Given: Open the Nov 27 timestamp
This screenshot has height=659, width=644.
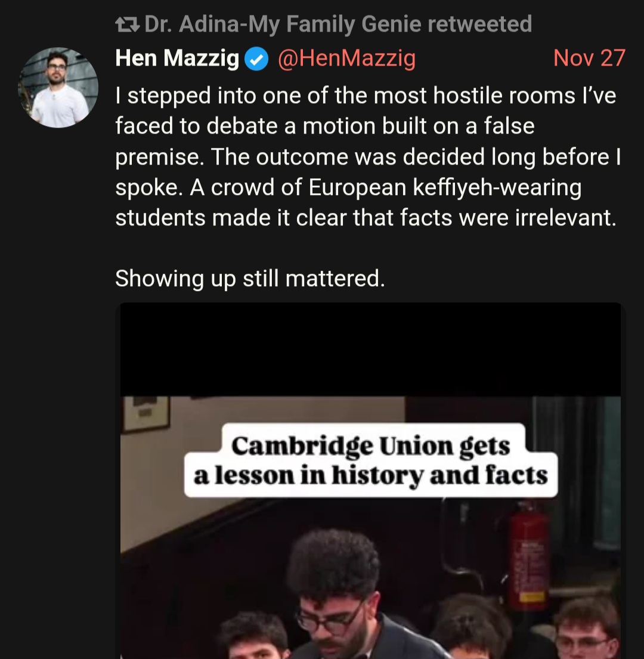Looking at the screenshot, I should tap(589, 58).
